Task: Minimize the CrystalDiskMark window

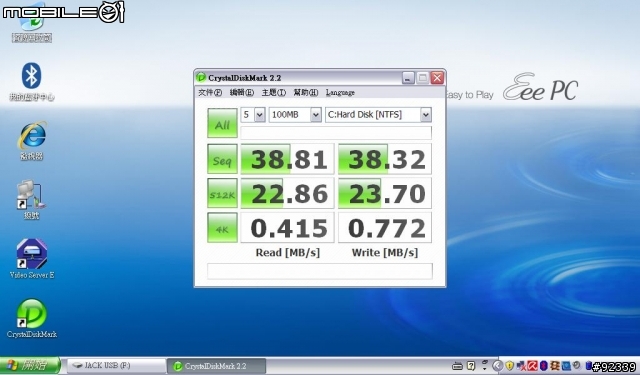Action: point(408,78)
